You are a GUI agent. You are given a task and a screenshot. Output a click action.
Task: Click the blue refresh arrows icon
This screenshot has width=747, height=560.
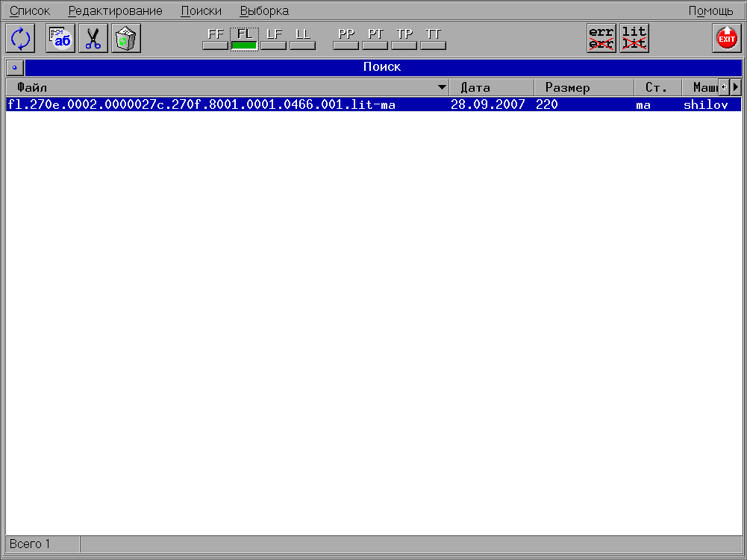[x=20, y=39]
